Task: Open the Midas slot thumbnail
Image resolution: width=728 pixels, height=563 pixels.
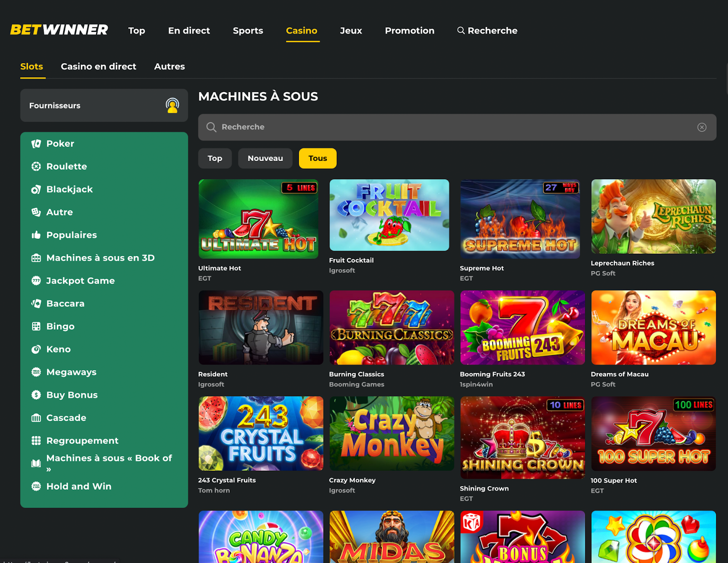Action: click(392, 537)
